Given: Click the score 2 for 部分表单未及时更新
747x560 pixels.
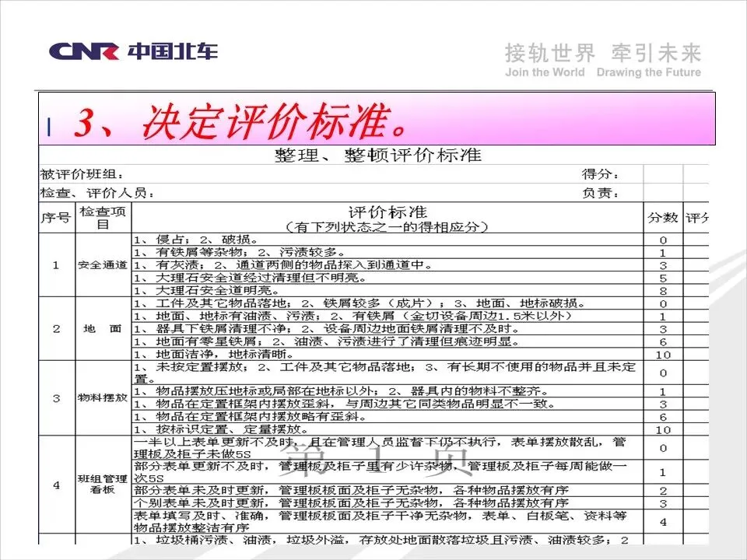Looking at the screenshot, I should click(663, 491).
